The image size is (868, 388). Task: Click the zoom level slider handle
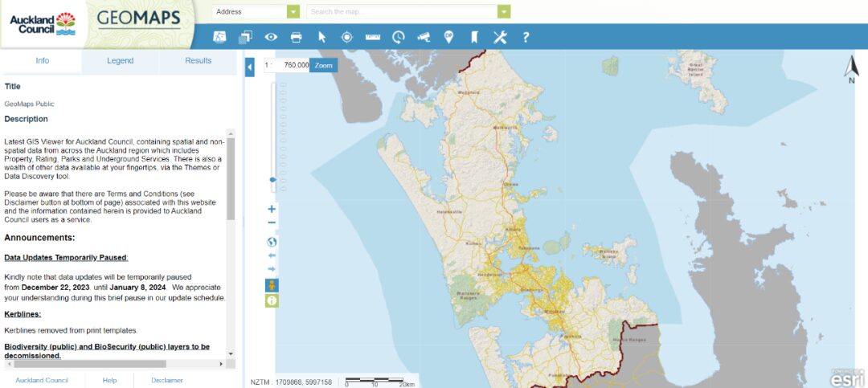272,180
